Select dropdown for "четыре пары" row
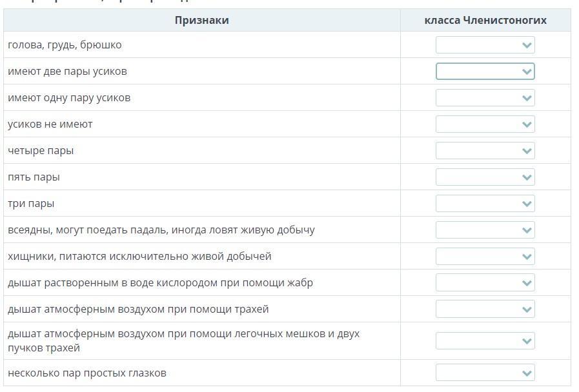 click(x=485, y=151)
